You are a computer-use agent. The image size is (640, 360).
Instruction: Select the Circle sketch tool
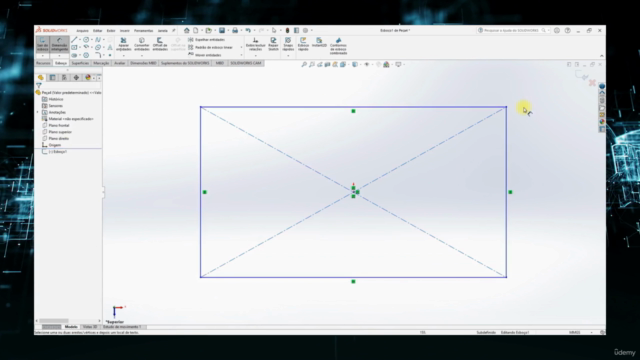[x=86, y=40]
